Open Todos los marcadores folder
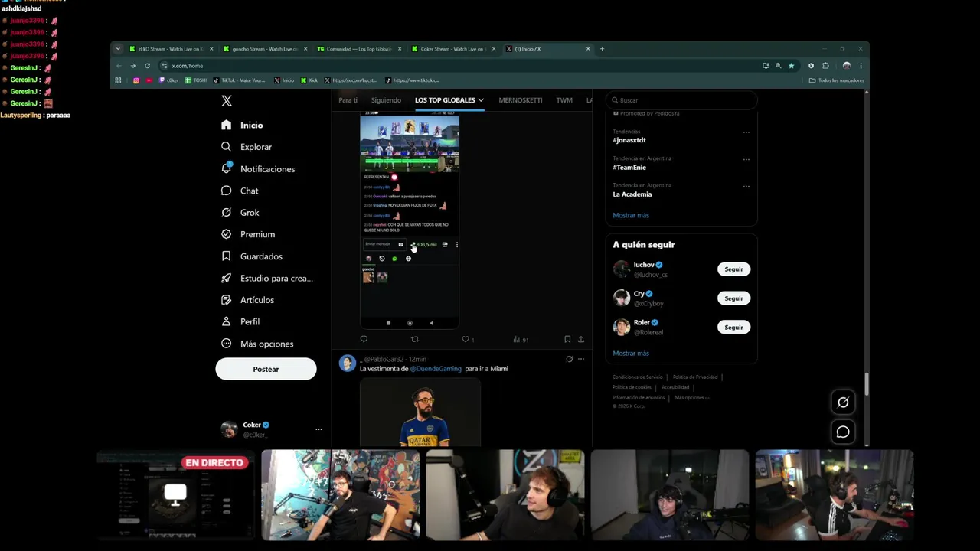Image resolution: width=980 pixels, height=551 pixels. tap(836, 80)
